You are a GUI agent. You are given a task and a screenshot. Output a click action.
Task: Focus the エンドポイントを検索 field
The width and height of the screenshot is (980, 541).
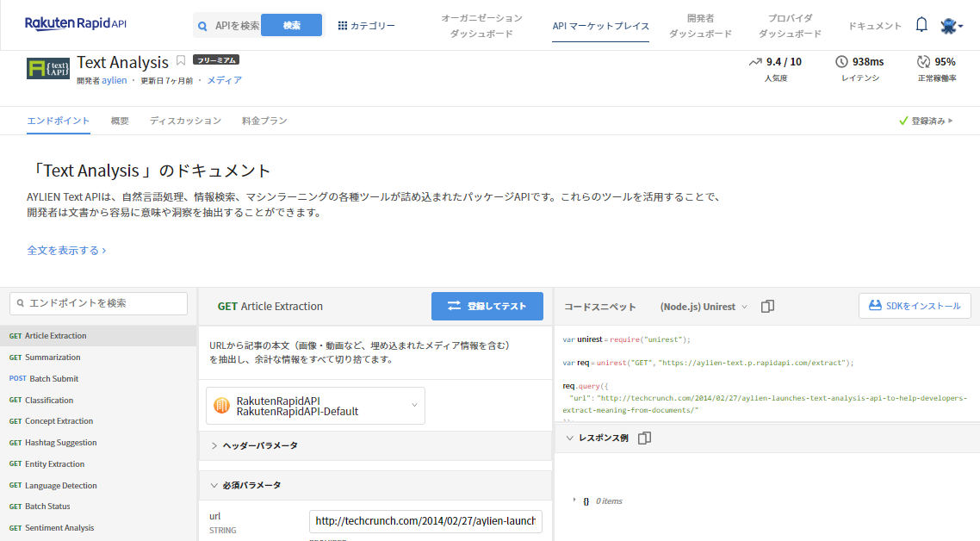pyautogui.click(x=99, y=303)
